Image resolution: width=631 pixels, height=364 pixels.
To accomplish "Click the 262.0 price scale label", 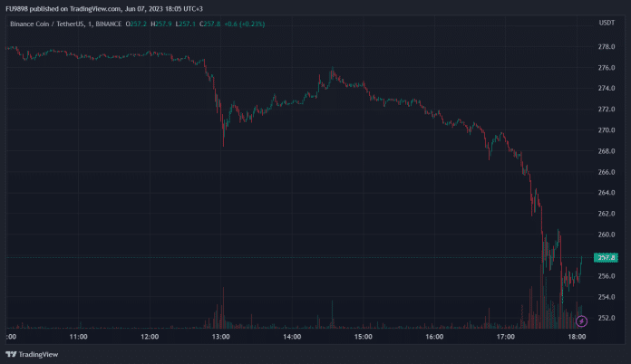I will coord(607,215).
